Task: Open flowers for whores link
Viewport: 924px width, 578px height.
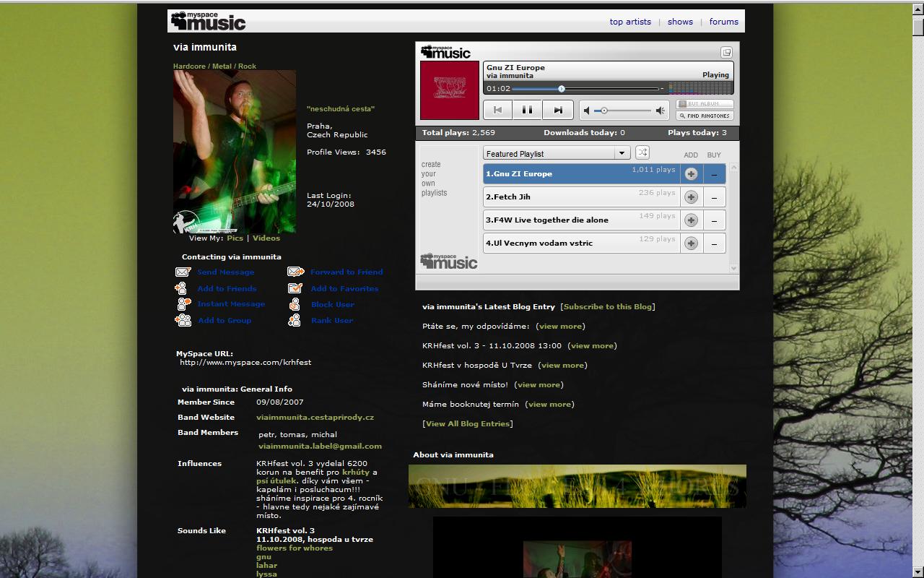Action: 295,548
